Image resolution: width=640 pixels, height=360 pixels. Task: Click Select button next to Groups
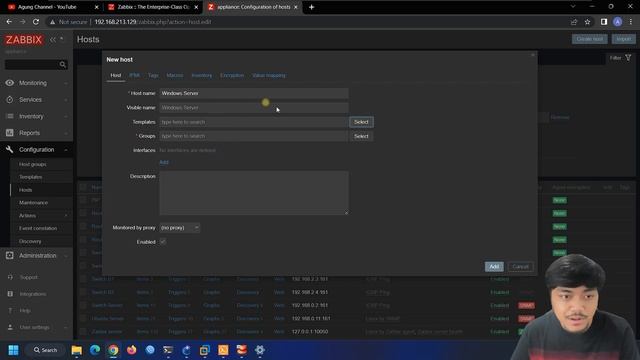tap(361, 136)
